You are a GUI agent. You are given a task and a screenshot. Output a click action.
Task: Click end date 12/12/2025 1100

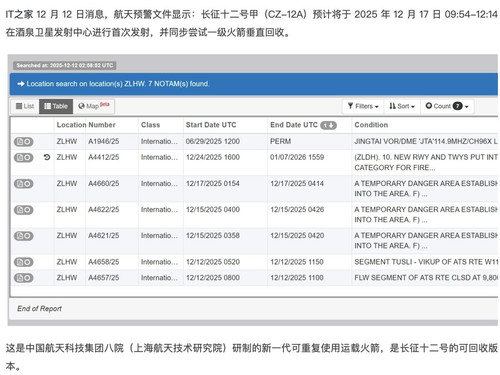coord(297,277)
